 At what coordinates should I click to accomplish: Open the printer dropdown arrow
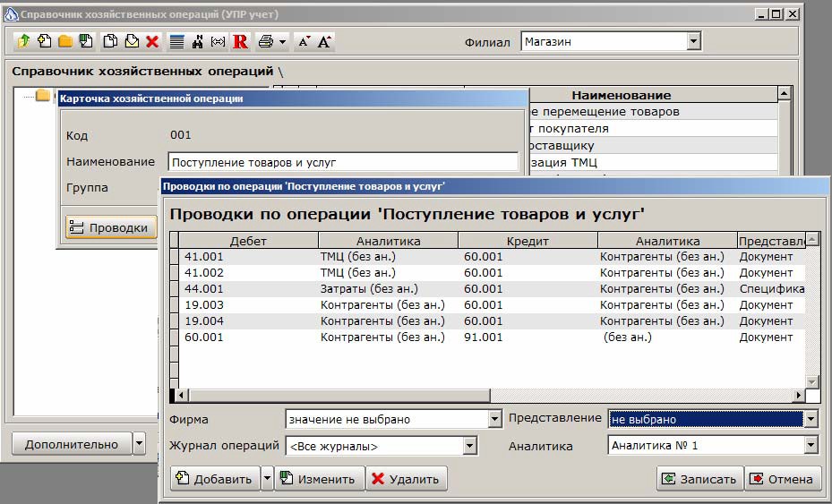pyautogui.click(x=282, y=41)
